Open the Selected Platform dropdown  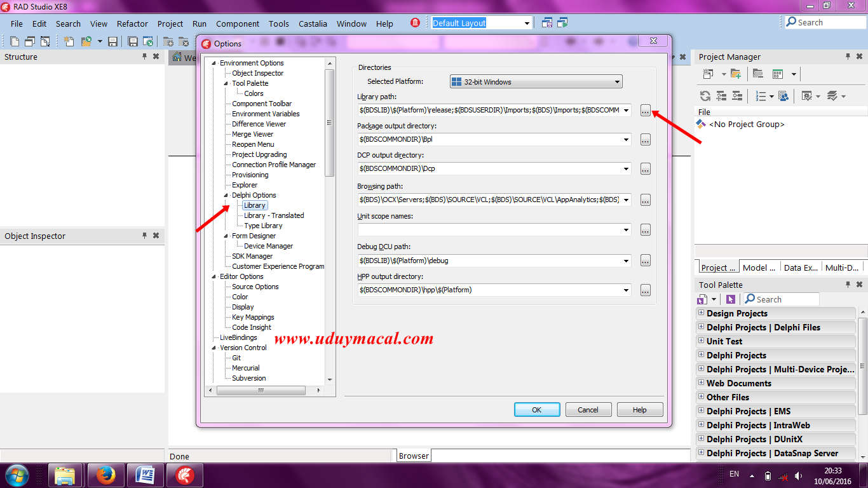[x=536, y=82]
